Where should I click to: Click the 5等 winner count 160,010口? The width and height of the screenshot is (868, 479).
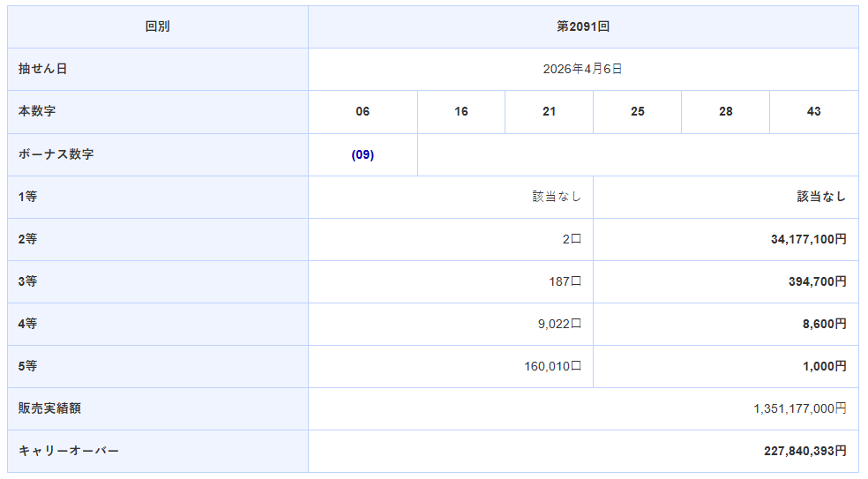coord(552,366)
